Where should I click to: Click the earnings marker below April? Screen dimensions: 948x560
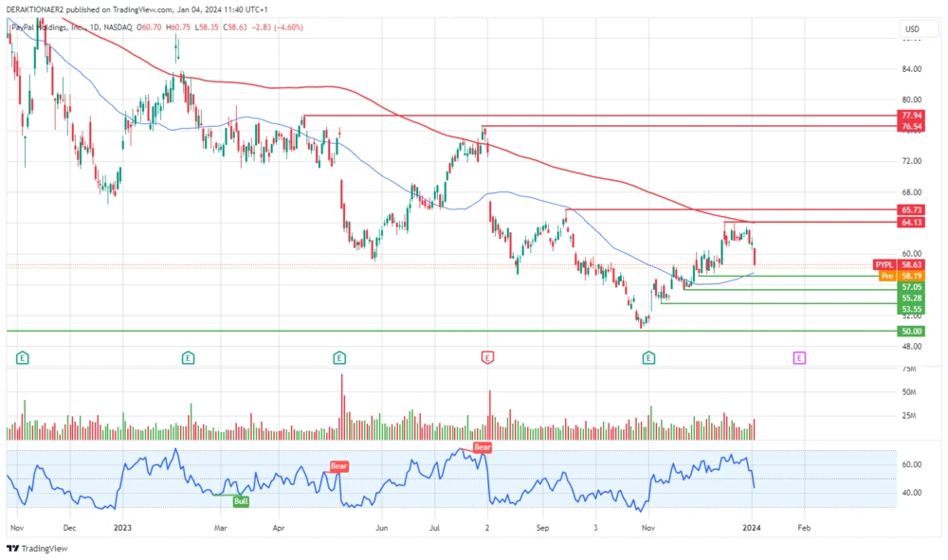(x=337, y=358)
